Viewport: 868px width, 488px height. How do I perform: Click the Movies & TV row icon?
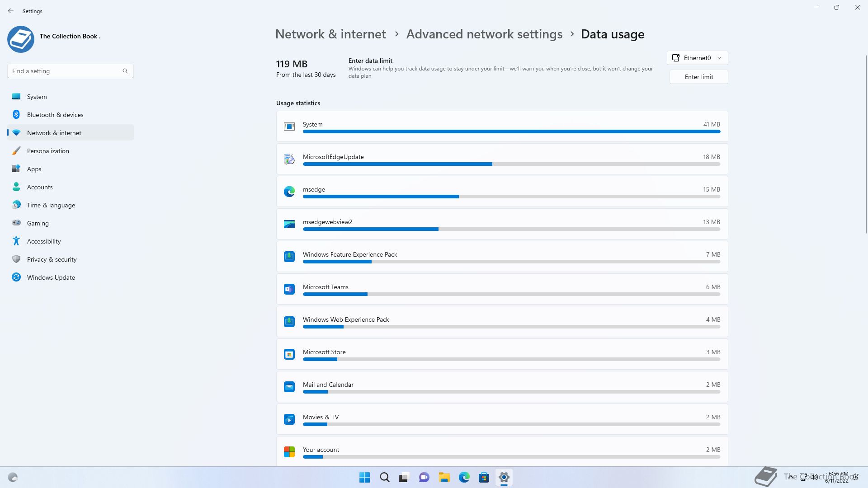(x=289, y=419)
